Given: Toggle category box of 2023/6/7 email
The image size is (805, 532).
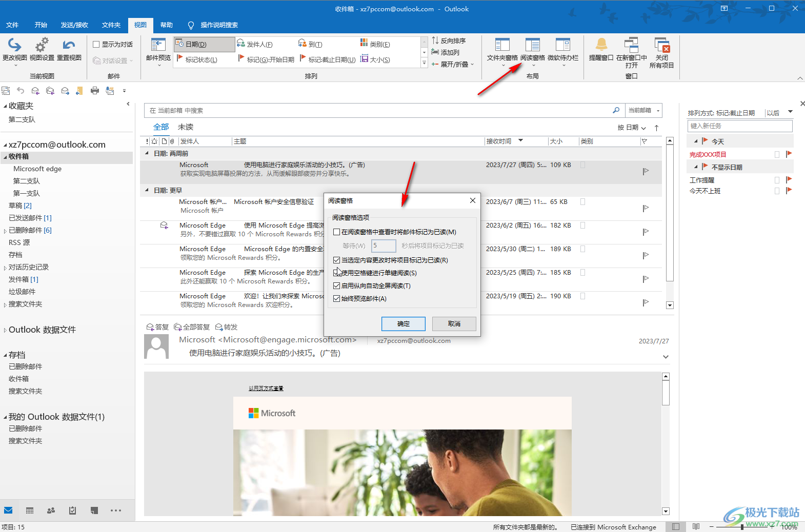Looking at the screenshot, I should [582, 202].
